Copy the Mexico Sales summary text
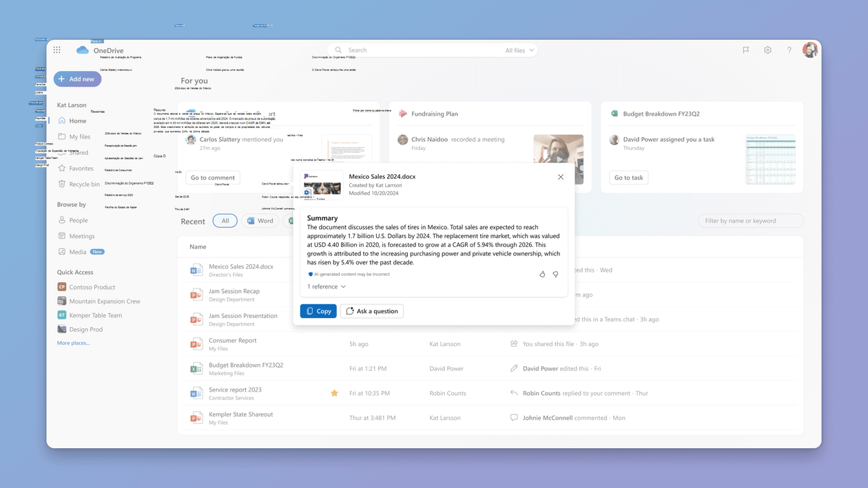The image size is (868, 488). pos(318,310)
